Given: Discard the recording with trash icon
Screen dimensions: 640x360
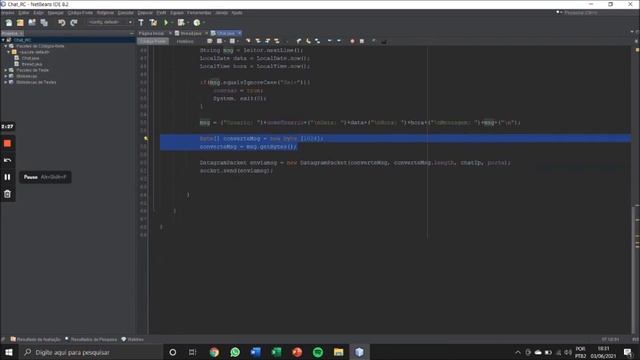Looking at the screenshot, I should 7,194.
